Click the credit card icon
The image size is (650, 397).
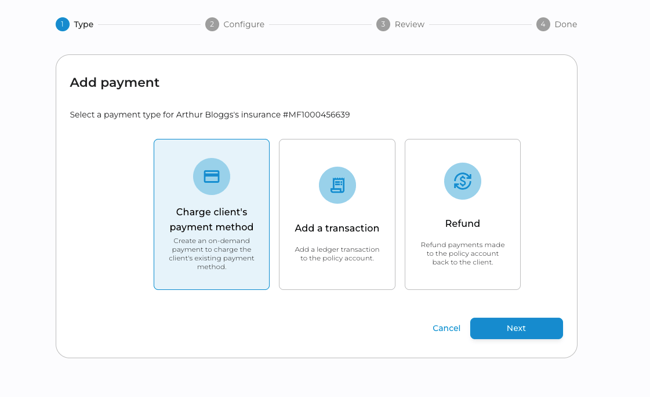click(x=211, y=177)
